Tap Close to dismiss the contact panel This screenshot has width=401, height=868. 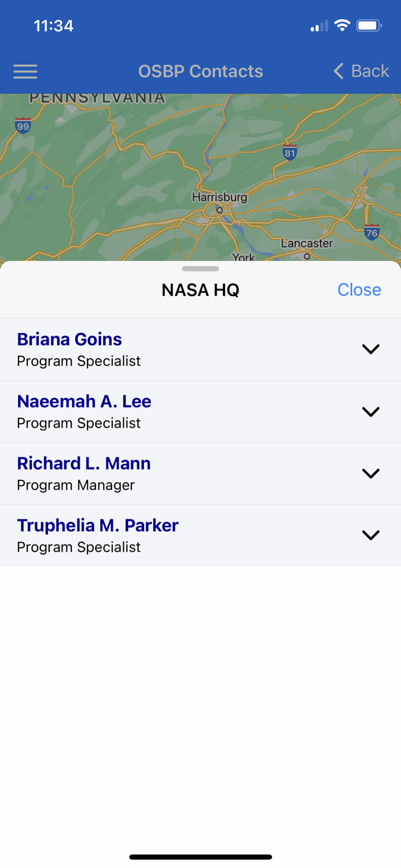click(359, 289)
